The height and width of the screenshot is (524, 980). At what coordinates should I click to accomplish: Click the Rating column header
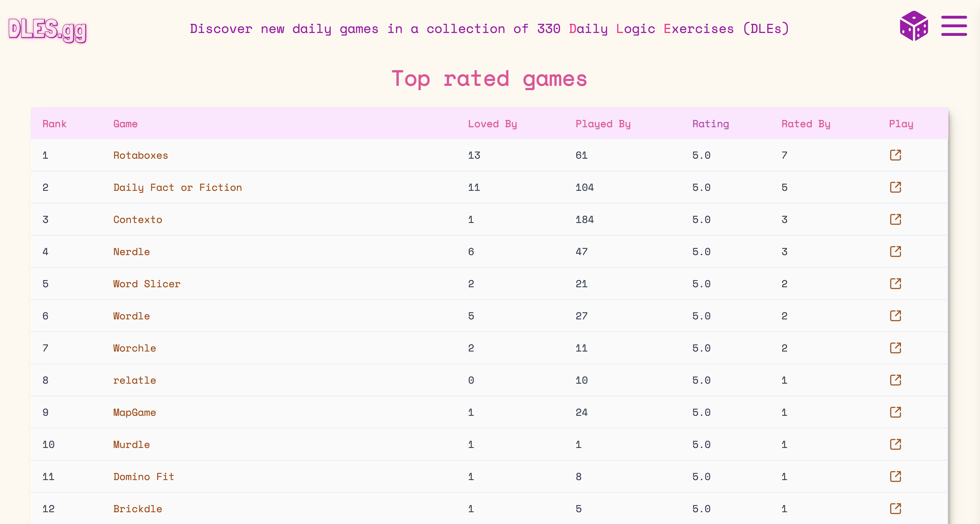(x=711, y=124)
